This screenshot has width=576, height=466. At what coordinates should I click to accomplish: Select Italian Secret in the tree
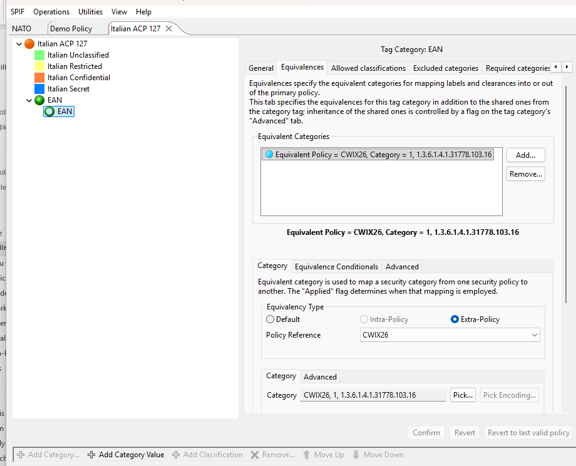point(68,89)
